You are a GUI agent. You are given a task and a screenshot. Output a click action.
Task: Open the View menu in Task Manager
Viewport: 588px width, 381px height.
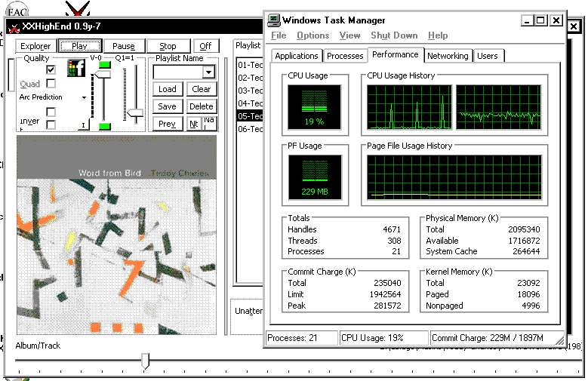tap(349, 35)
